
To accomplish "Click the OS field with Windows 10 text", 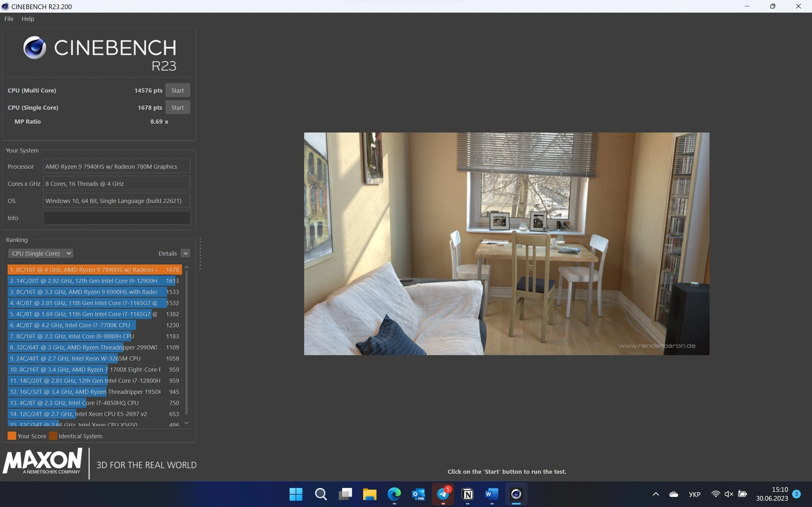I will click(x=117, y=201).
